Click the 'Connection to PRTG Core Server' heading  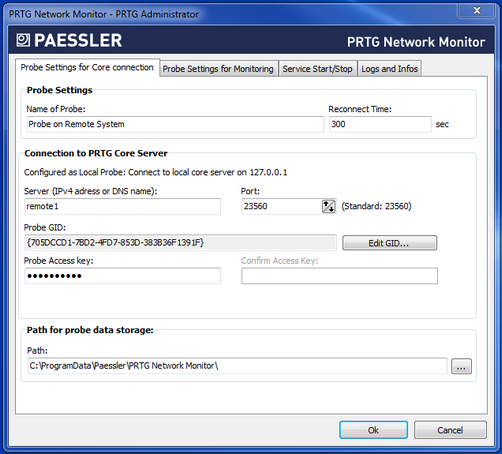96,153
